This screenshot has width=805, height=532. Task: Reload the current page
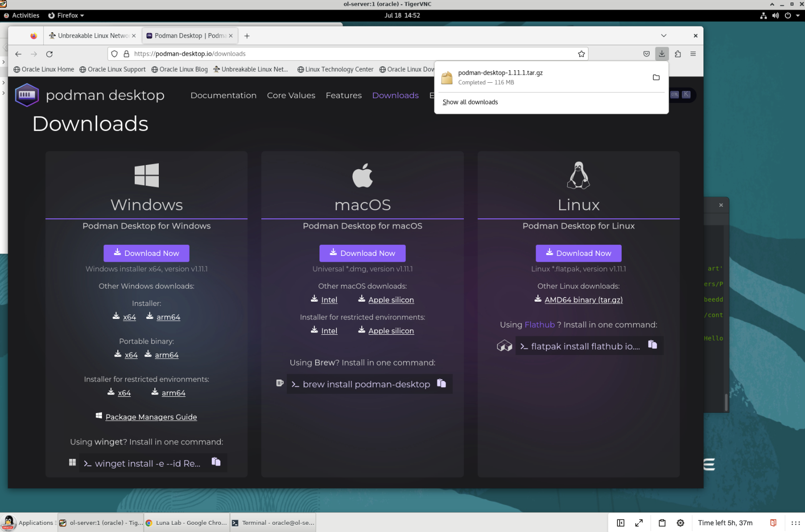[x=49, y=54]
